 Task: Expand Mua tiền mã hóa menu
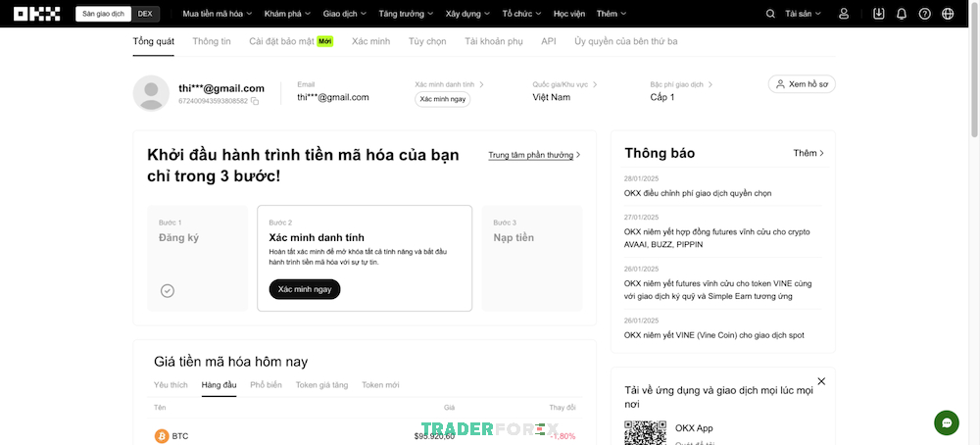[x=218, y=14]
